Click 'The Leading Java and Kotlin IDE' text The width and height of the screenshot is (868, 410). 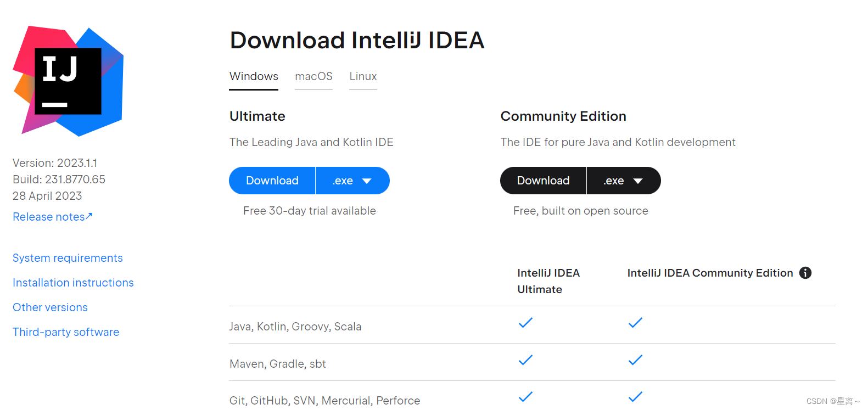311,142
